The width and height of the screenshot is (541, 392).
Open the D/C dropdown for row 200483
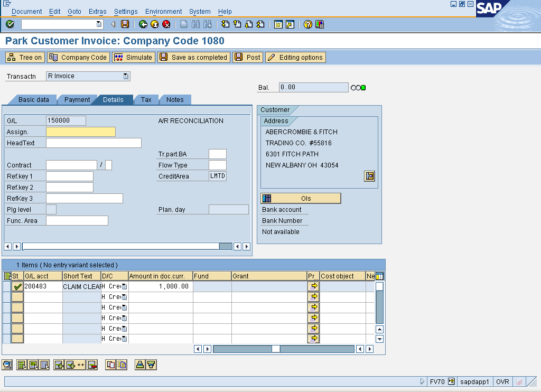(124, 286)
